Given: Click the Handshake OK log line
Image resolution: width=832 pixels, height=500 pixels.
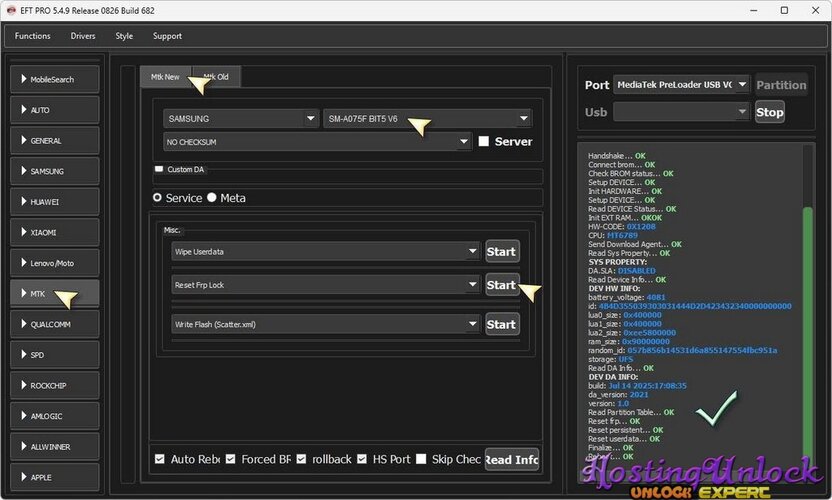Looking at the screenshot, I should (617, 156).
